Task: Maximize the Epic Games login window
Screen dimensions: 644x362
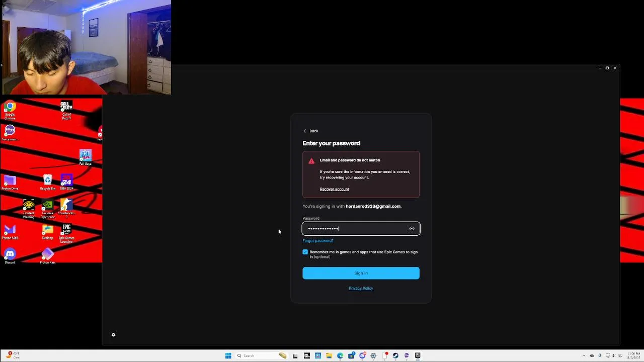Action: tap(607, 68)
